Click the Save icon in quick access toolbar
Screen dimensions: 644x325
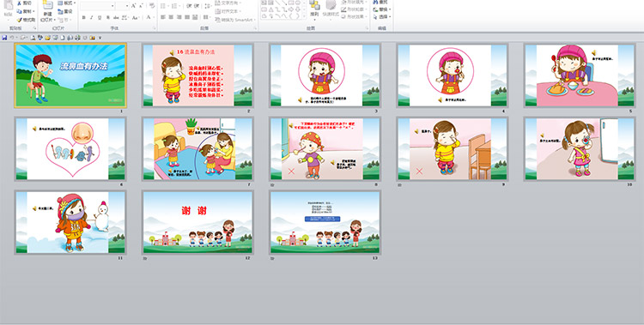[x=4, y=38]
